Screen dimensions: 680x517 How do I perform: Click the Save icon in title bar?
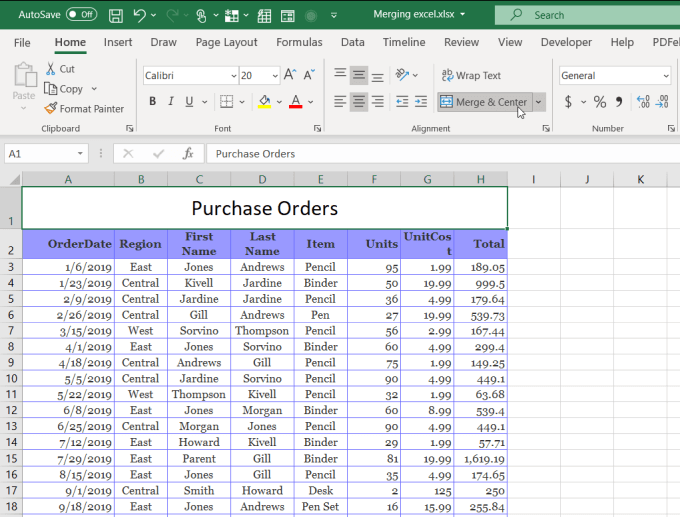point(116,15)
